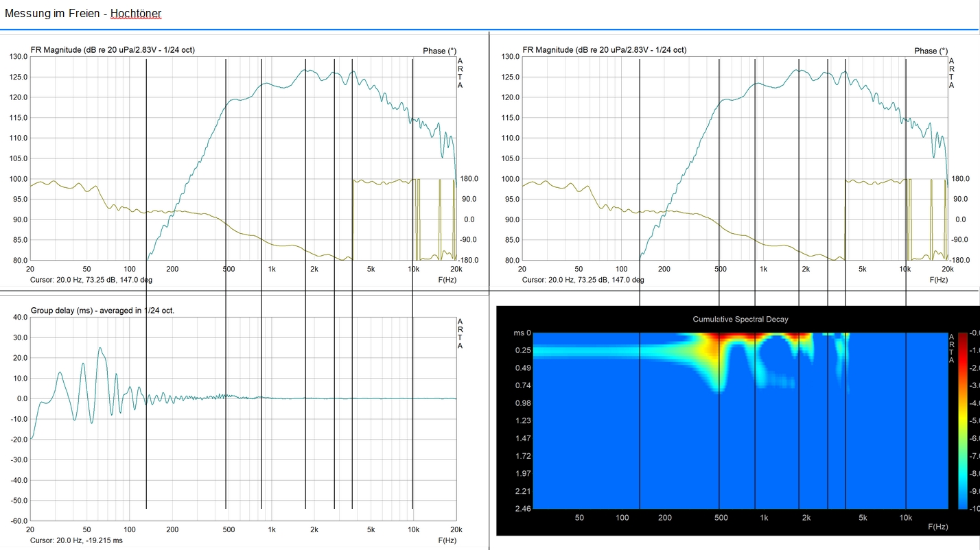980x550 pixels.
Task: Click the 180.0 phase axis label on right chart
Action: [x=958, y=179]
